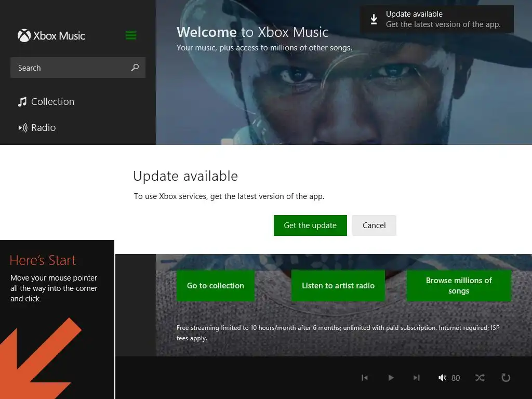This screenshot has height=399, width=532.
Task: Click the search magnifier icon
Action: click(135, 68)
